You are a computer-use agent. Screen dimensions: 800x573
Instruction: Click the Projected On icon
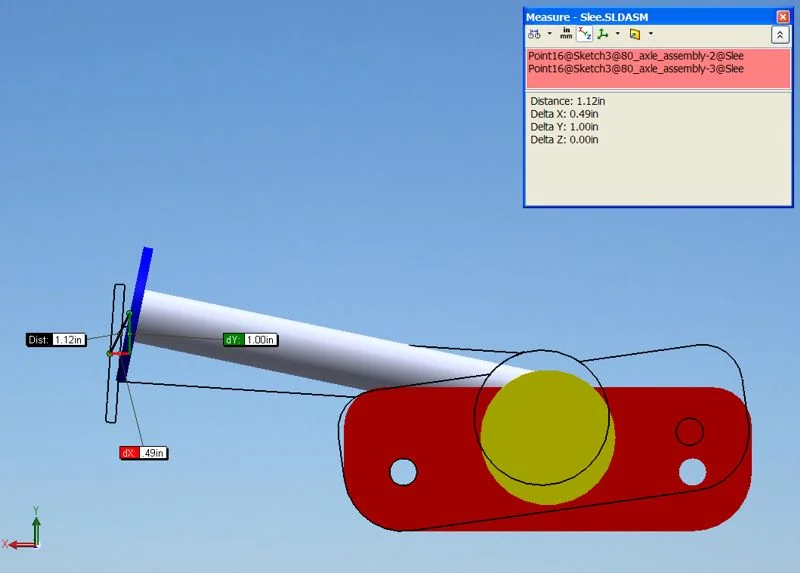tap(635, 34)
